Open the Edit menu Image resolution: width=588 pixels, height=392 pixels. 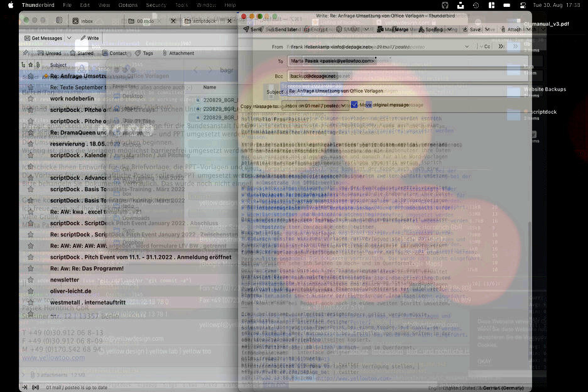[85, 5]
